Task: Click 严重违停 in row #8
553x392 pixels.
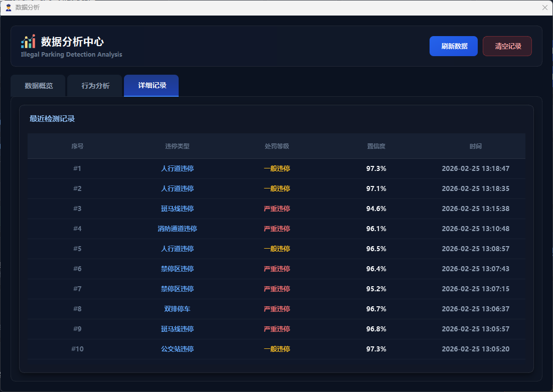Action: click(x=277, y=309)
